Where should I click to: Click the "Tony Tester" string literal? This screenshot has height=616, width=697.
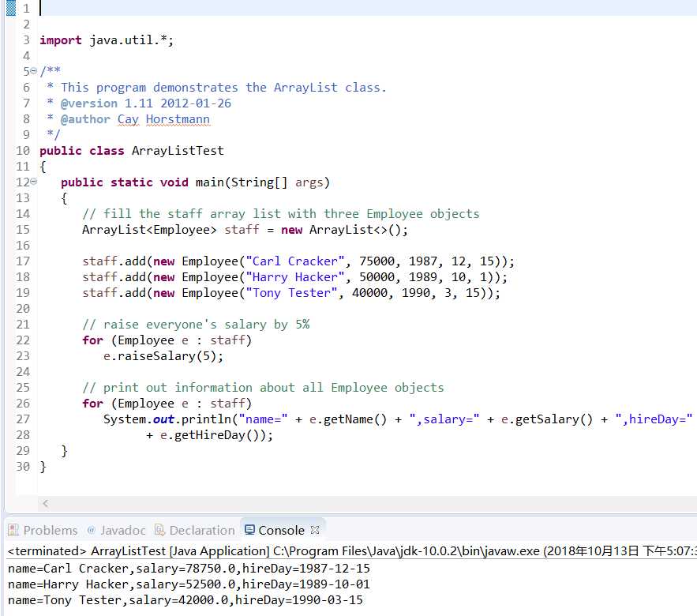coord(291,293)
